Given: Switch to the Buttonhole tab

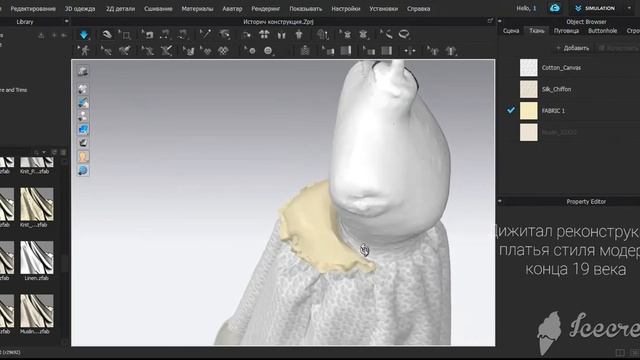Looking at the screenshot, I should (602, 31).
